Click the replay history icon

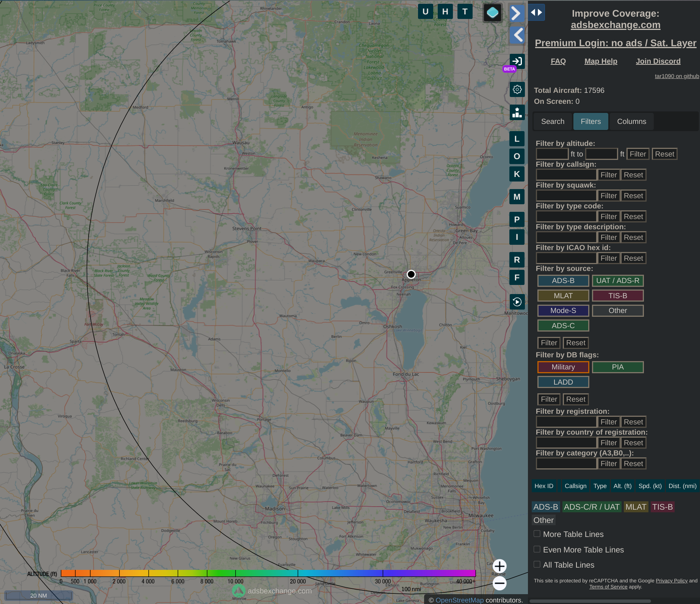(517, 302)
